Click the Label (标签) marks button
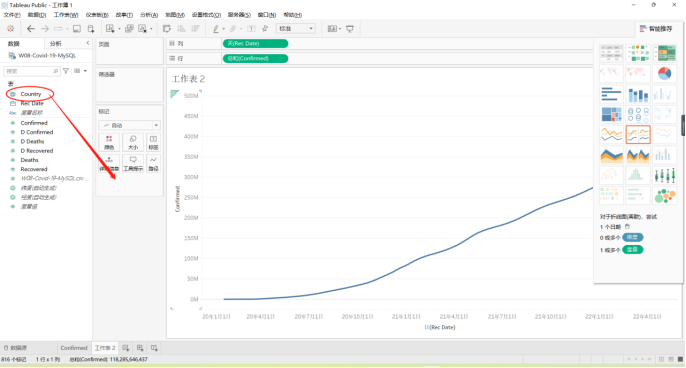Image resolution: width=686 pixels, height=368 pixels. 153,143
